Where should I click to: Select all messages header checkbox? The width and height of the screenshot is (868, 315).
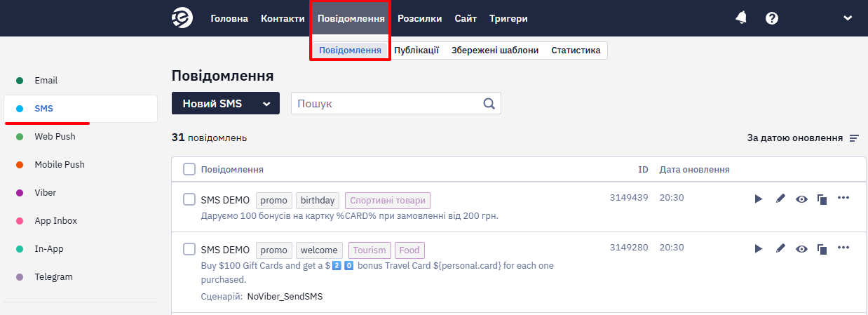tap(189, 169)
